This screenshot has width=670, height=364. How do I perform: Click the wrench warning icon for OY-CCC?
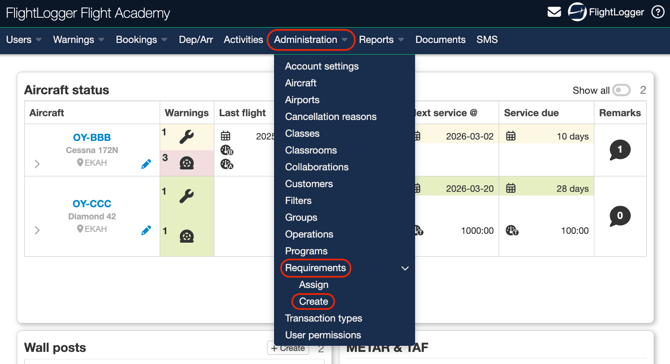tap(186, 196)
